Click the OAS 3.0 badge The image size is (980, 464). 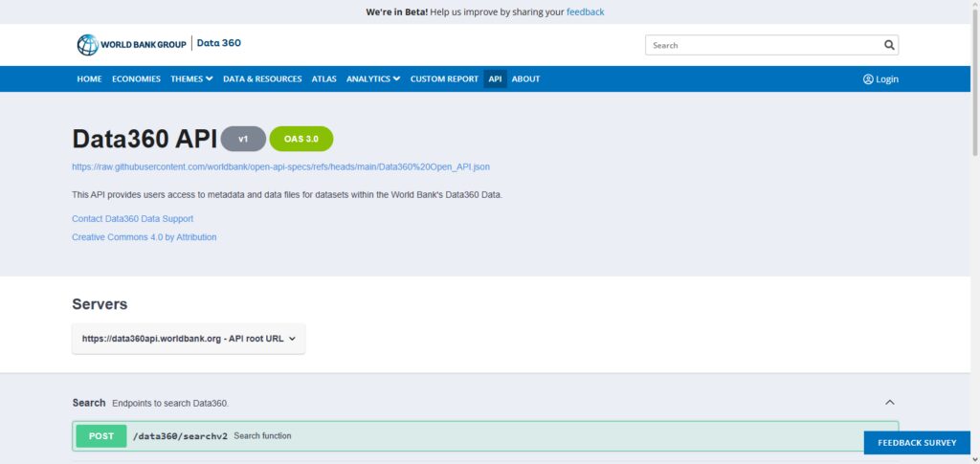click(x=301, y=139)
